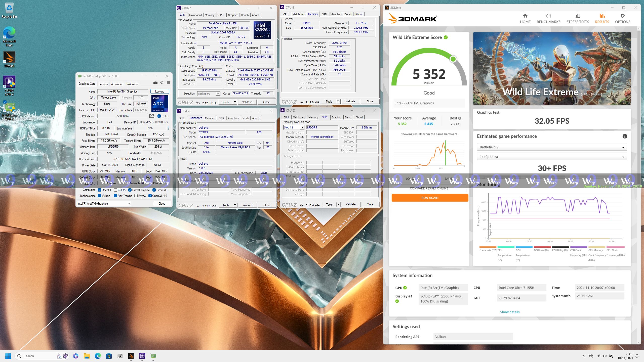This screenshot has width=644, height=362.
Task: Click the BIOS export share icon in GPU-Z
Action: point(152,116)
